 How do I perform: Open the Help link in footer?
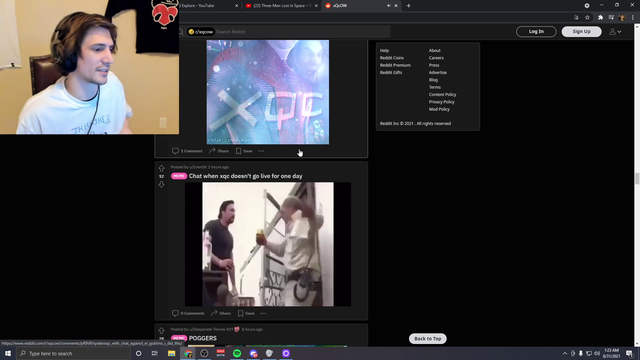coord(384,51)
